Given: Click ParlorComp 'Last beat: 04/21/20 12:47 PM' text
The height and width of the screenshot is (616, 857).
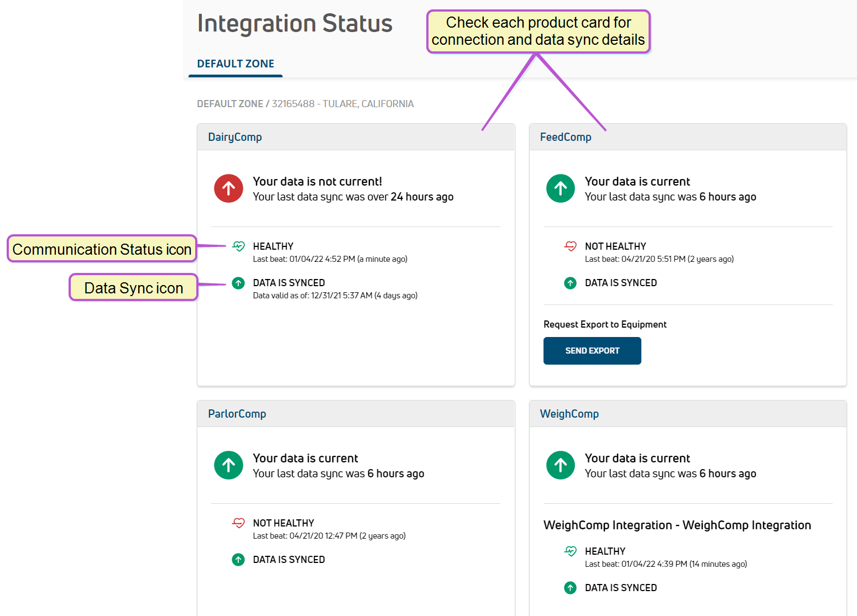Looking at the screenshot, I should [x=330, y=536].
